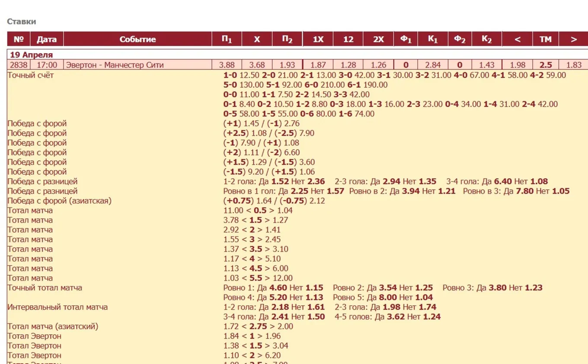This screenshot has width=588, height=364.
Task: Open the 'Эвертон - Манчестер Сити' event
Action: coord(115,65)
